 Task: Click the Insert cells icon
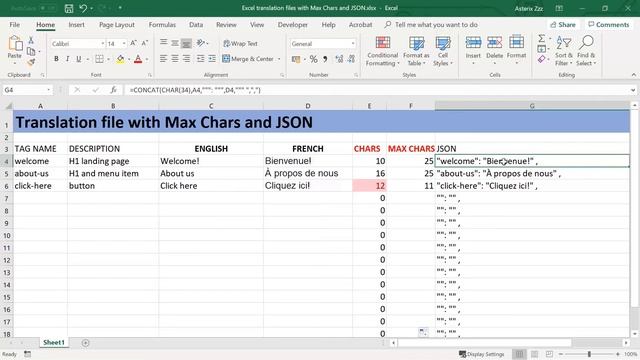click(x=473, y=42)
